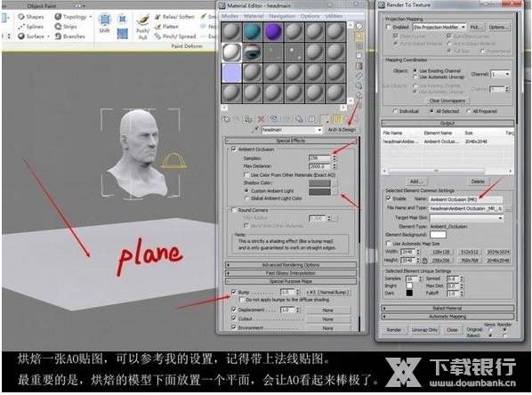Open the No Projection Modifier dropdown
The image size is (532, 395).
click(x=463, y=27)
